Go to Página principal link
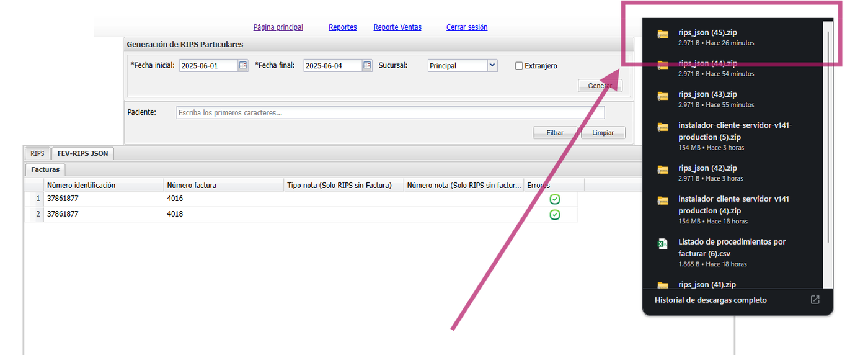Image resolution: width=868 pixels, height=355 pixels. (278, 27)
